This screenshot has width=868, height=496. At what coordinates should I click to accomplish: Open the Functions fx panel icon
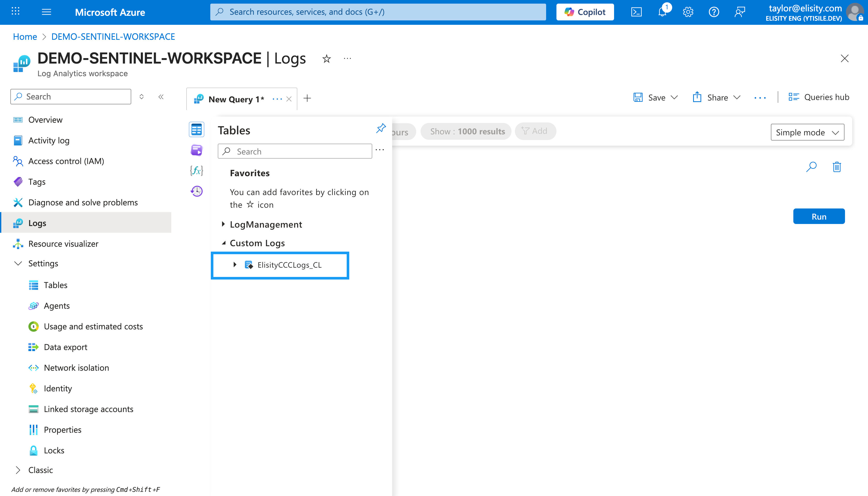coord(197,170)
